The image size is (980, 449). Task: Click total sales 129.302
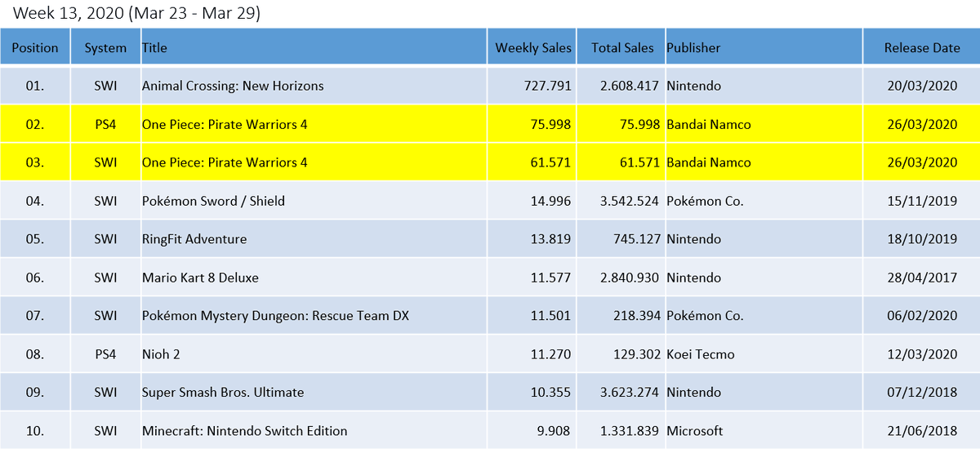pyautogui.click(x=636, y=354)
